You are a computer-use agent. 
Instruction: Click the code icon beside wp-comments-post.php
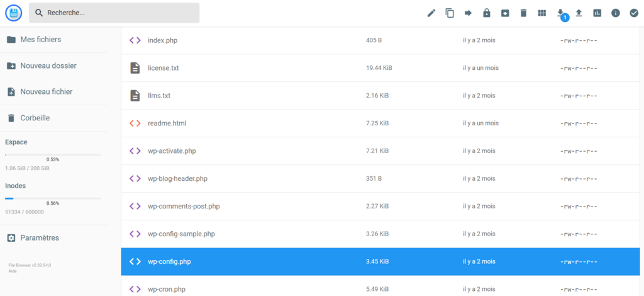click(x=135, y=206)
